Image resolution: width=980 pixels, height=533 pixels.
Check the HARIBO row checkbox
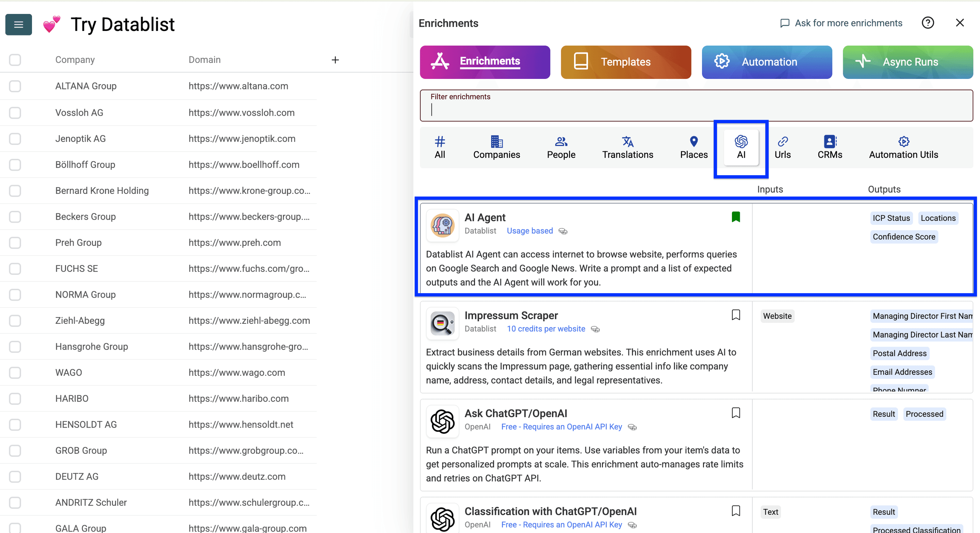click(x=15, y=398)
